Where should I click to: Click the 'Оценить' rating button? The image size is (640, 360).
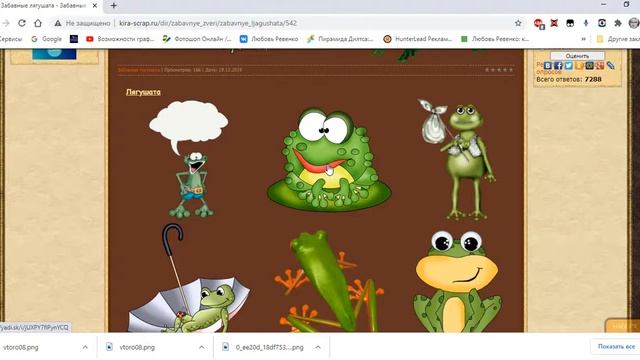577,56
